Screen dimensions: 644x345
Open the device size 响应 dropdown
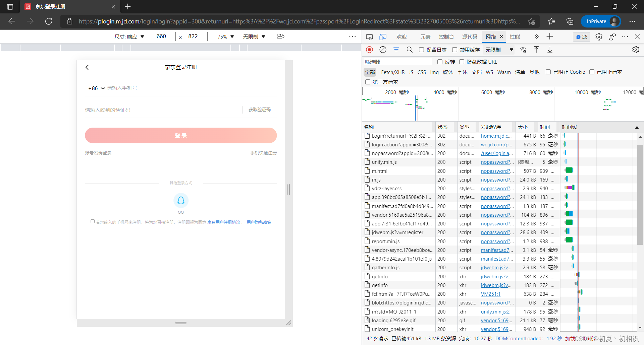click(129, 37)
